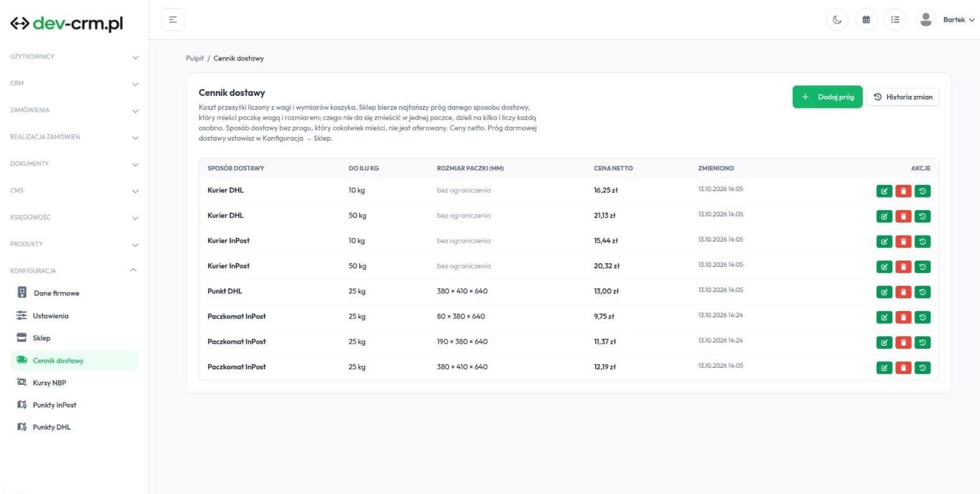Show history for Paczkomat InPost 12,19 zł row
The height and width of the screenshot is (494, 980).
click(x=923, y=368)
